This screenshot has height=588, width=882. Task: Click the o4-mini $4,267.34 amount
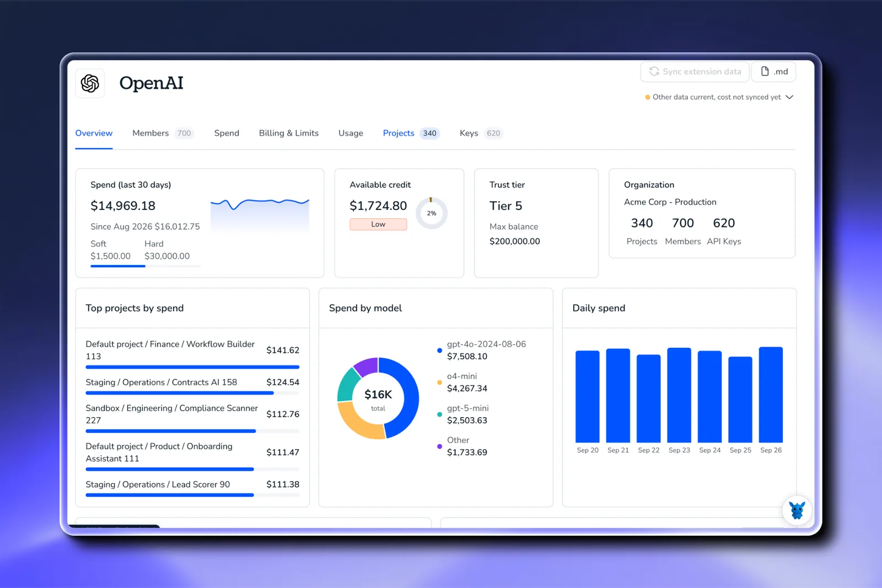467,389
